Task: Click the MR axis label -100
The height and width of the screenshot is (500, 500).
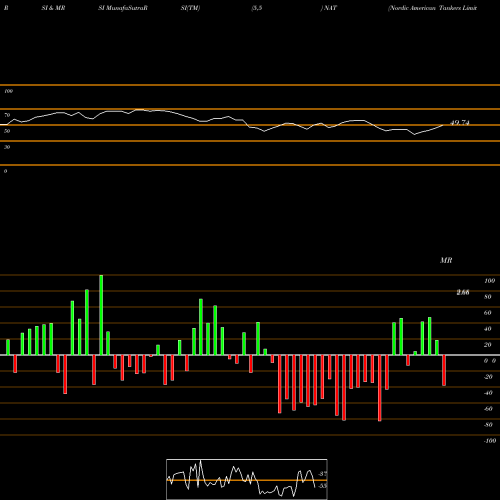Action: tap(489, 441)
